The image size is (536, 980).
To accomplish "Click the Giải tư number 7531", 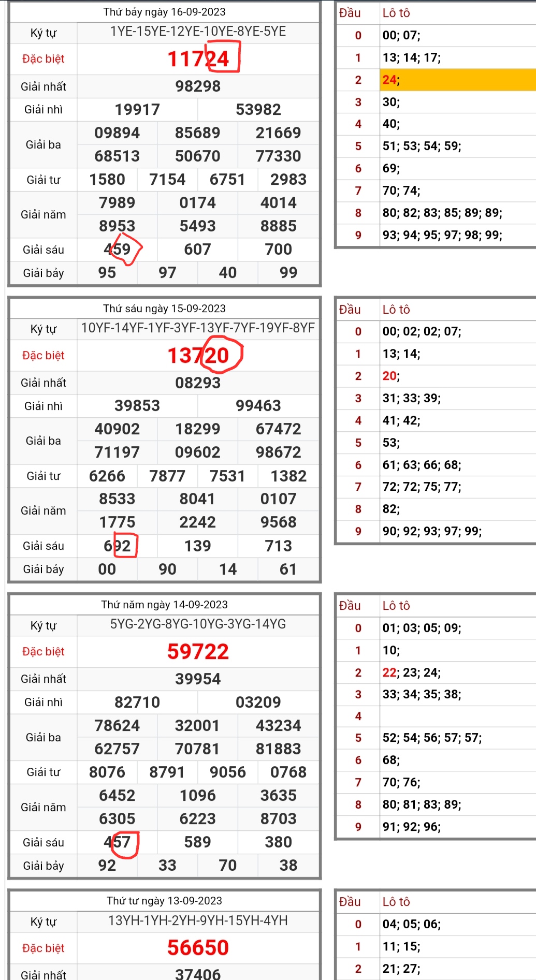I will coord(227,476).
